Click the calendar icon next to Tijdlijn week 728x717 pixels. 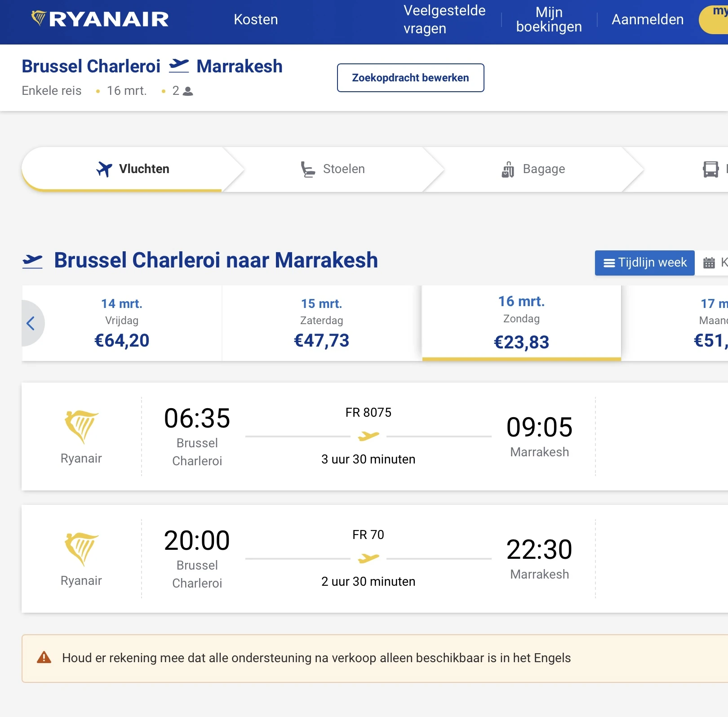tap(709, 263)
